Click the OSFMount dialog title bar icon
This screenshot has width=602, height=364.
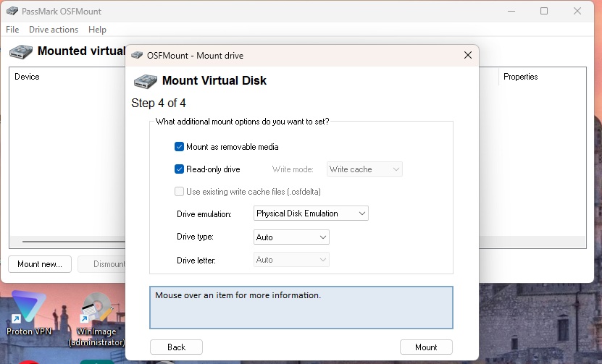[x=137, y=56]
